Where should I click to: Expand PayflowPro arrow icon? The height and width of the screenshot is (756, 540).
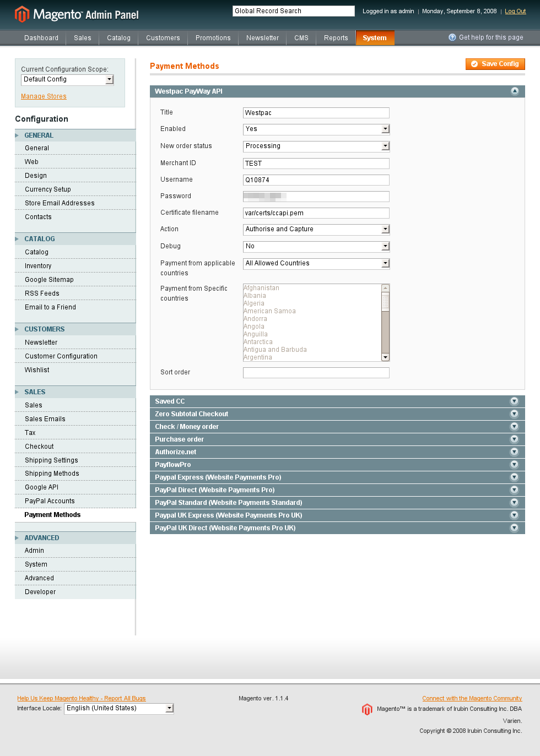(514, 465)
